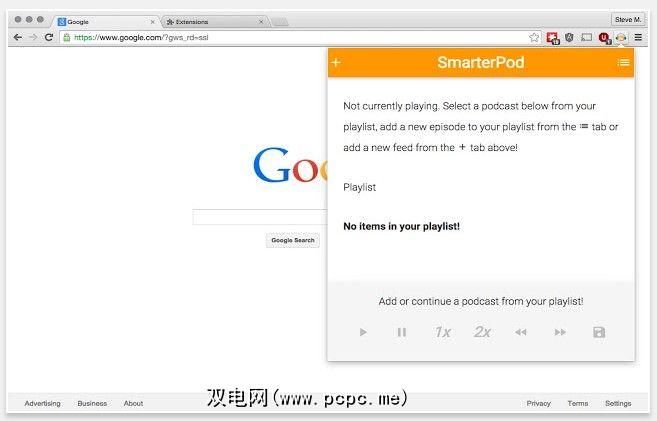Switch to the Google tab
The width and height of the screenshot is (657, 421).
[106, 22]
